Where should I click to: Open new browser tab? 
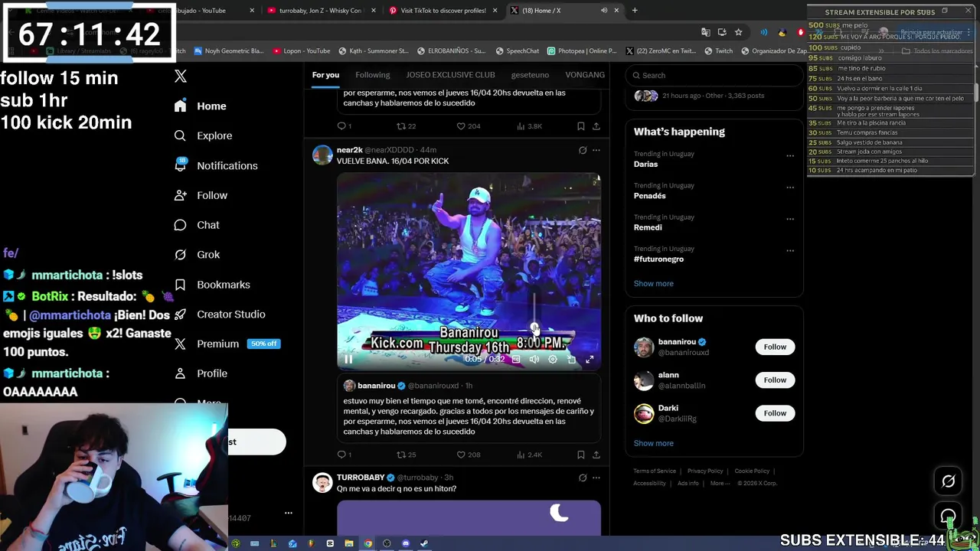click(x=635, y=11)
